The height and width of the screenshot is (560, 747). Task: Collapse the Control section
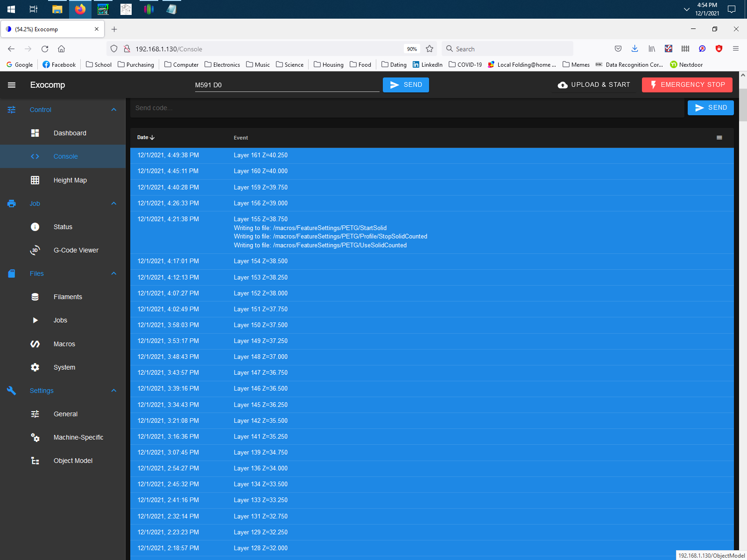click(114, 110)
